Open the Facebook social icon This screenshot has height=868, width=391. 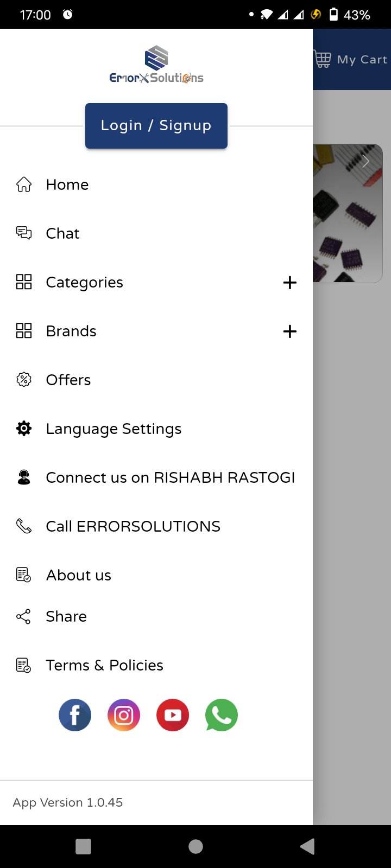point(75,715)
